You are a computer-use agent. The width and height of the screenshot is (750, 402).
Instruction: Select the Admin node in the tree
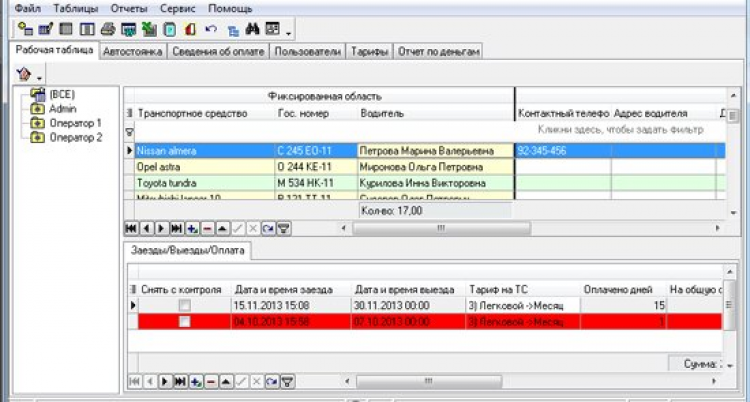[62, 108]
